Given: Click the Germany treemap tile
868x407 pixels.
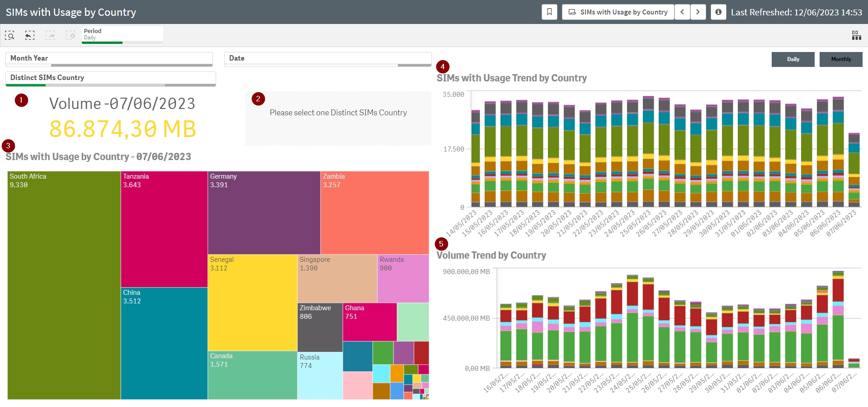Looking at the screenshot, I should 264,213.
